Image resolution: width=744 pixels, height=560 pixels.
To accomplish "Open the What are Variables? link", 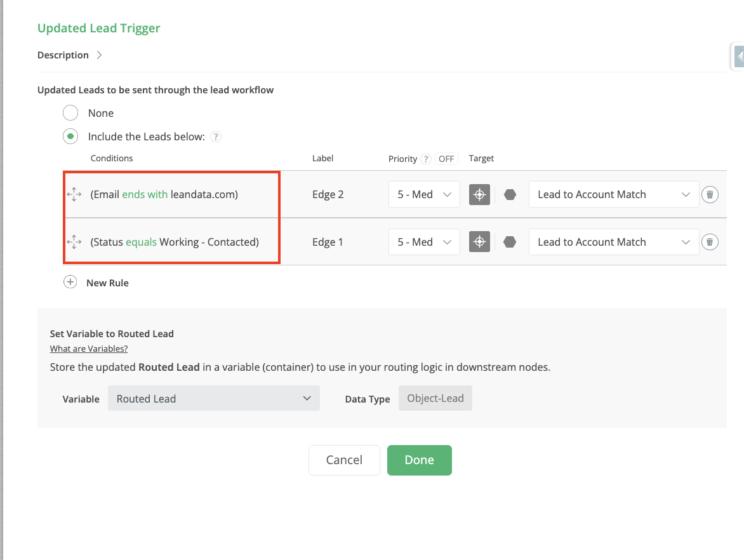I will 89,349.
